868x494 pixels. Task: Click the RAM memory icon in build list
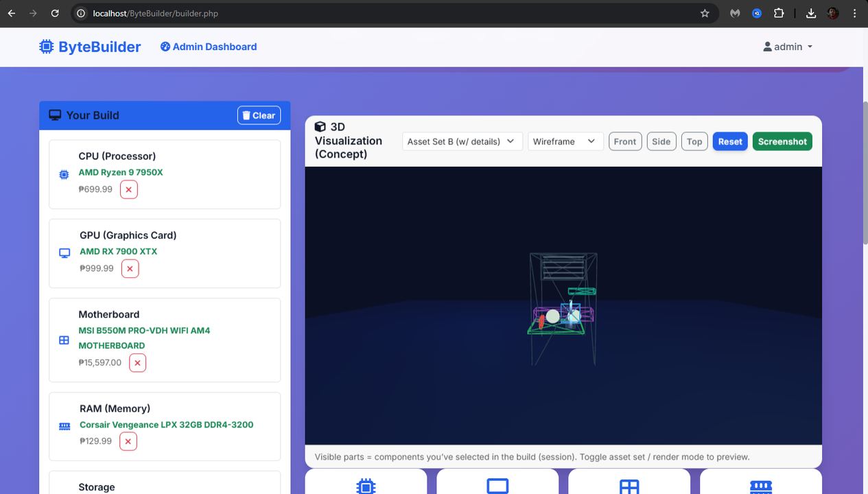coord(64,426)
